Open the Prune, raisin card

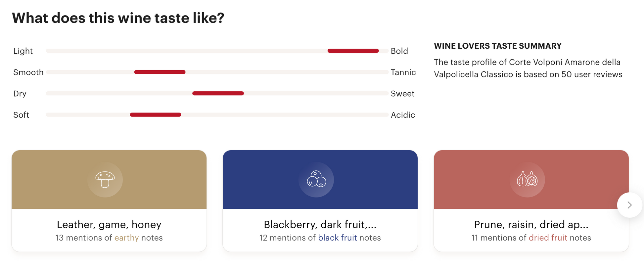pos(531,201)
